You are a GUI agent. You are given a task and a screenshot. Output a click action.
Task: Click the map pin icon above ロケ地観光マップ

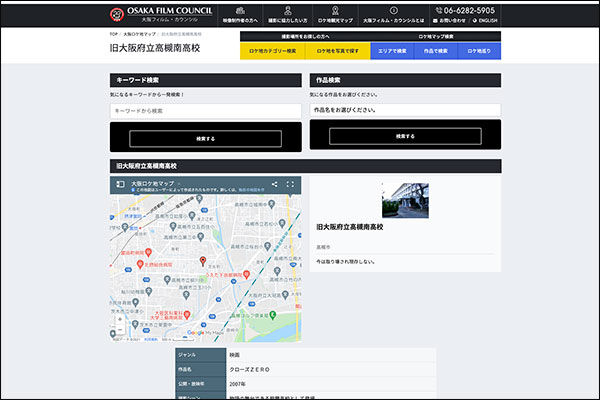pyautogui.click(x=335, y=11)
